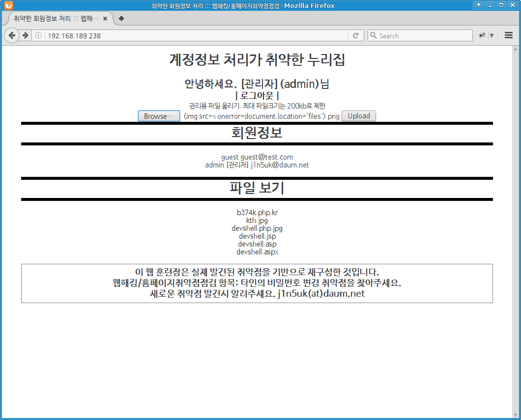Open the kth.jpg file link
This screenshot has height=420, width=521.
point(257,221)
